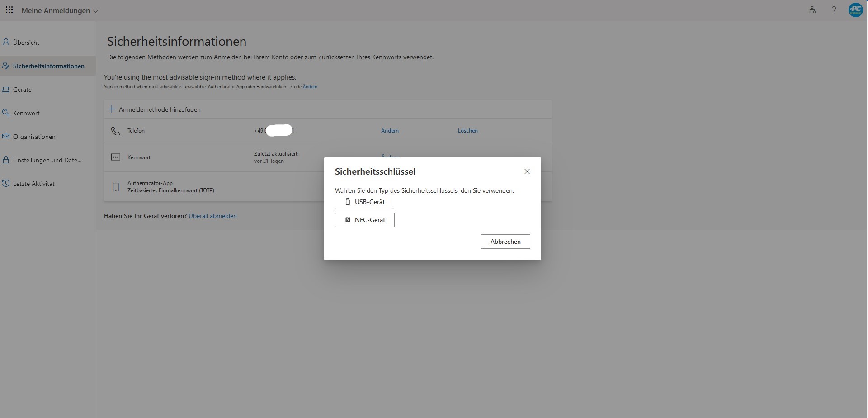Click the Überall abmelden link
Screen dimensions: 868x418
212,216
